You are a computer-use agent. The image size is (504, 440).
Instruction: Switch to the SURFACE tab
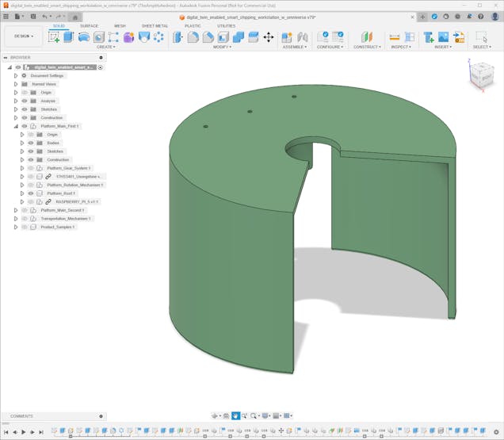pos(89,25)
